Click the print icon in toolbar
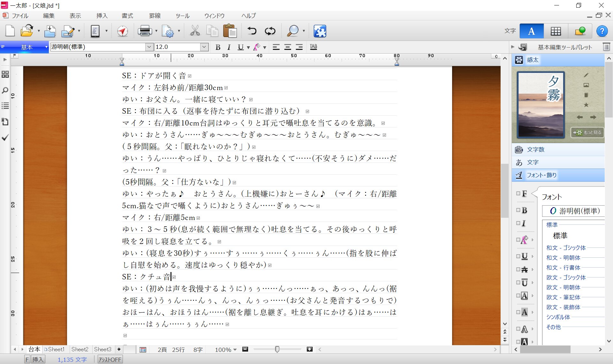 145,31
